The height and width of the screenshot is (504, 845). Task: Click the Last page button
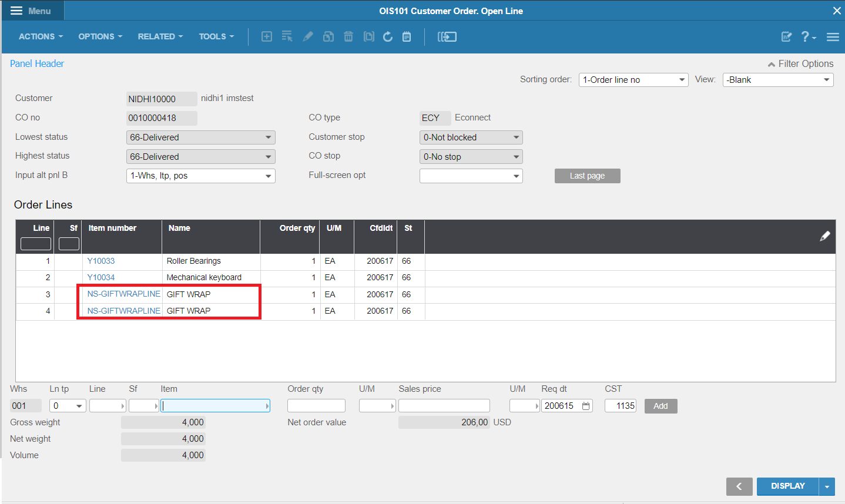[x=588, y=176]
